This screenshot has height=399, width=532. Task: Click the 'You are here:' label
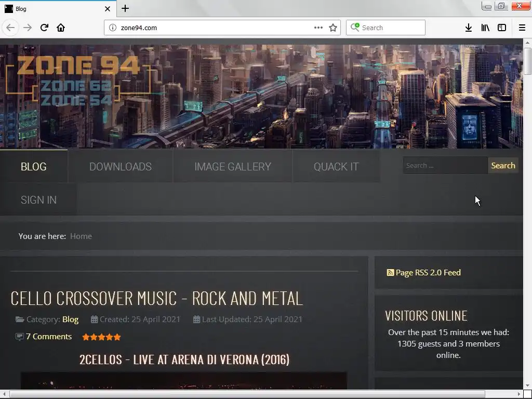42,236
